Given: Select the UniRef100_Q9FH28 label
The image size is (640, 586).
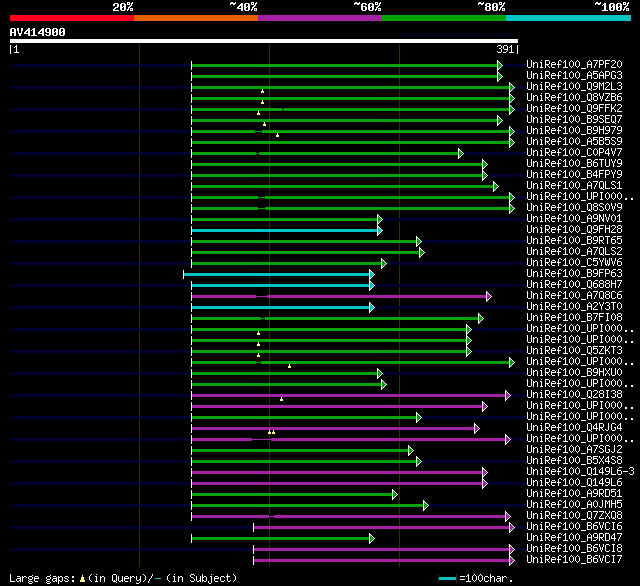Looking at the screenshot, I should click(x=574, y=230).
